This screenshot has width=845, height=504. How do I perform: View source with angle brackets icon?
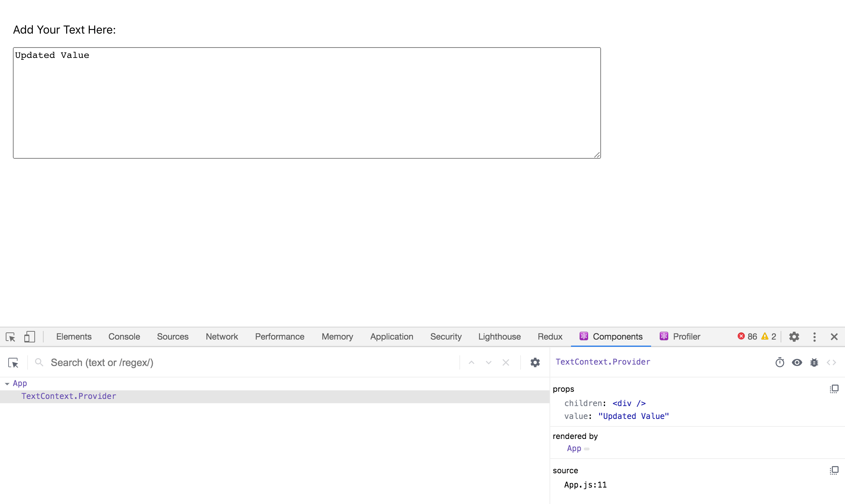coord(831,362)
